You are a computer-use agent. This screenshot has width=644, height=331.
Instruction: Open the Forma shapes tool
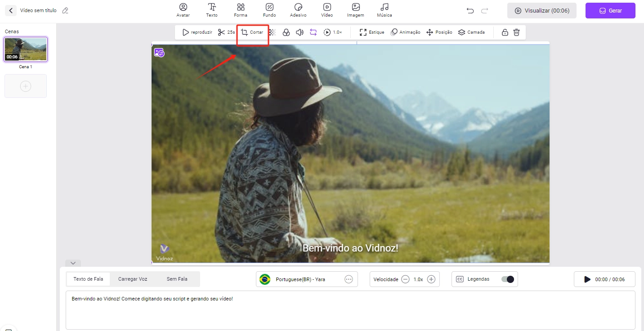pos(241,10)
